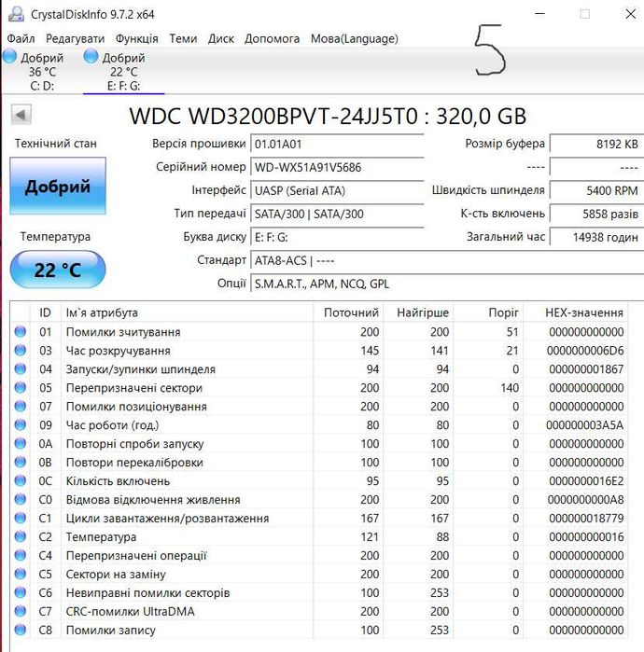This screenshot has width=644, height=652.
Task: Click the spindle speed value 5400 RPM
Action: pos(597,190)
